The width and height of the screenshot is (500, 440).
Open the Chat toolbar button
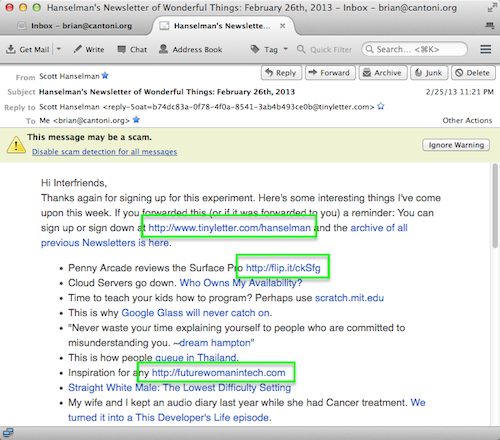click(x=132, y=50)
